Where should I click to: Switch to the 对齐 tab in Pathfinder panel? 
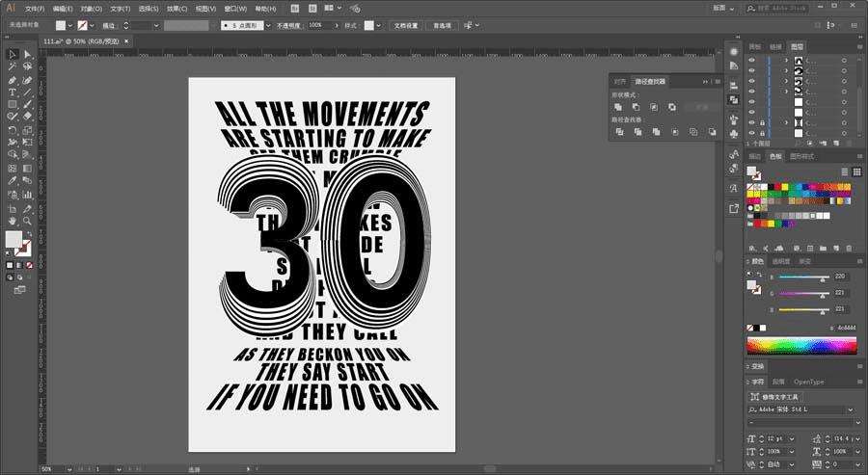point(619,82)
